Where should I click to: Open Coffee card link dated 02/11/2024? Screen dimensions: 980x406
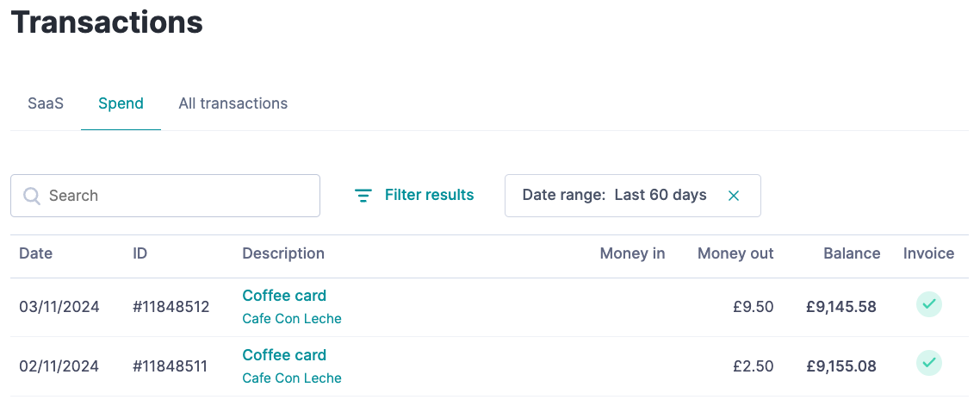[284, 354]
